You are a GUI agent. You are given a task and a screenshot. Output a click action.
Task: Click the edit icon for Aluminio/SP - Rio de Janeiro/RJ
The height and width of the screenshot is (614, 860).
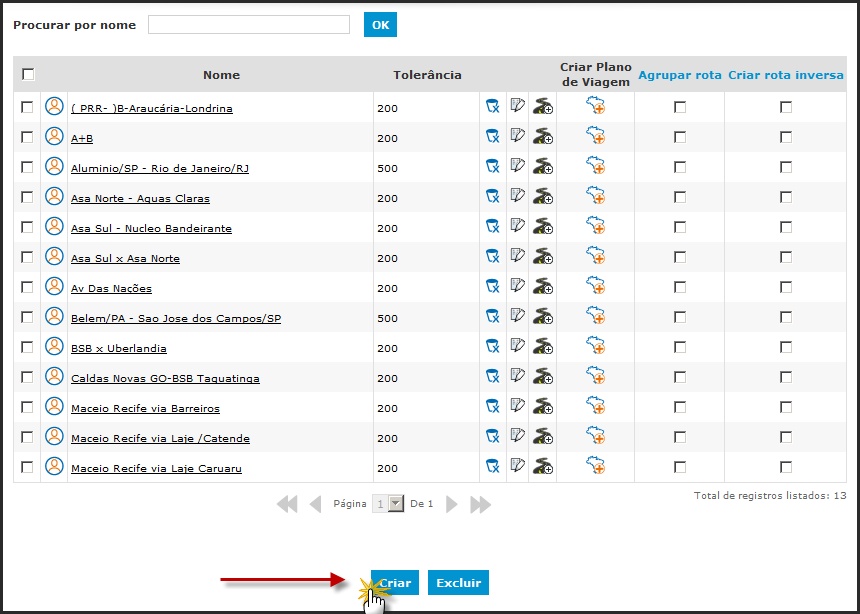[x=517, y=165]
